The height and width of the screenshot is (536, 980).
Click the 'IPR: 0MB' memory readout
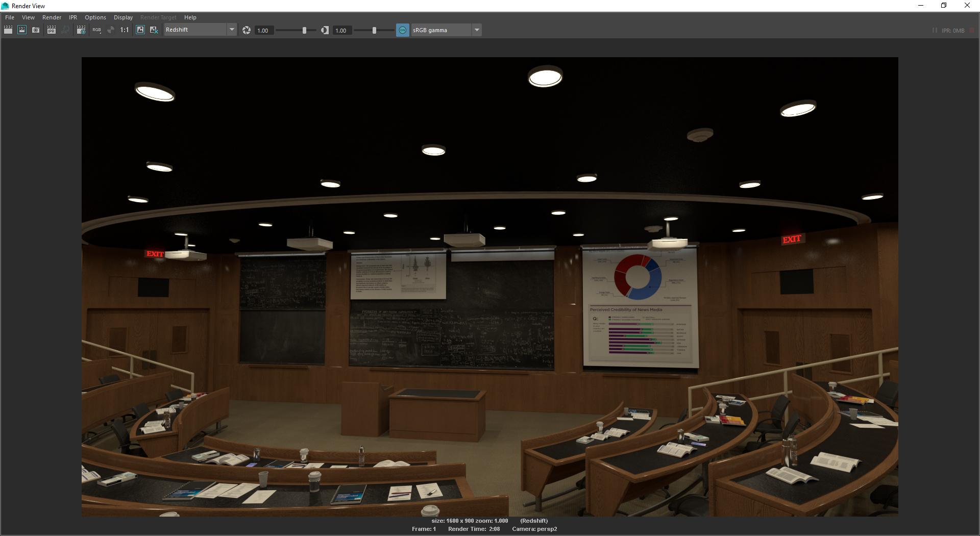(953, 31)
